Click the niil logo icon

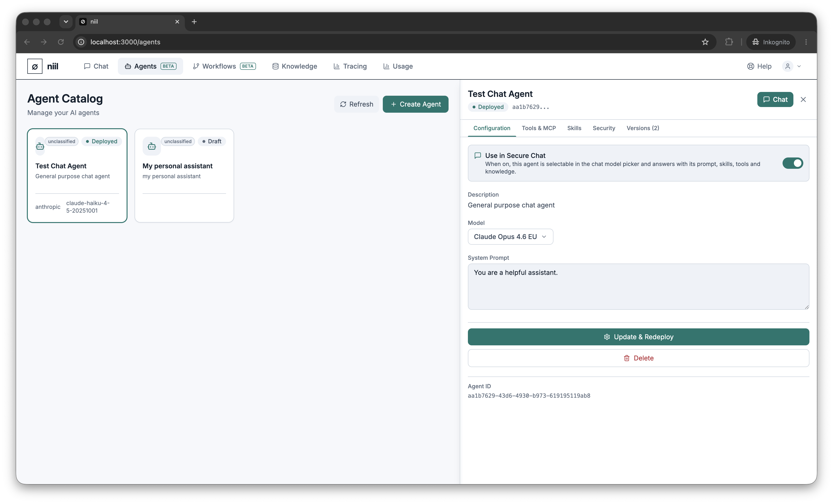tap(35, 66)
